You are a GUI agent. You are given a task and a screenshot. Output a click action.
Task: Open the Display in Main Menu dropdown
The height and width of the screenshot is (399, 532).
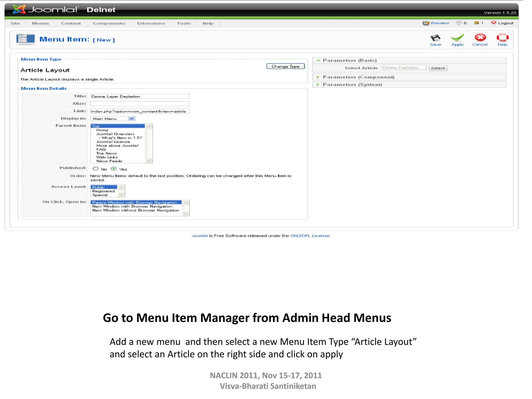coord(113,119)
